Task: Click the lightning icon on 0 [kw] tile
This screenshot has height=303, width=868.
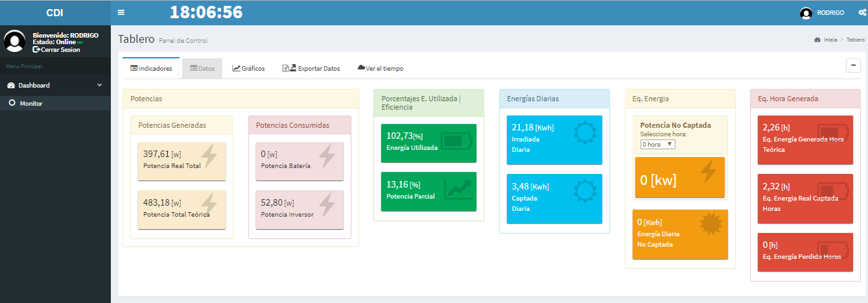Action: [709, 172]
